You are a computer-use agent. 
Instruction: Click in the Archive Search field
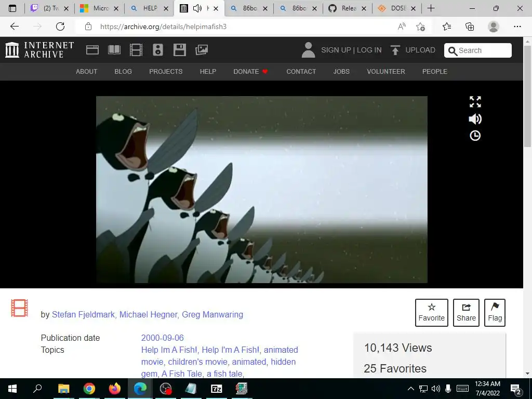(478, 50)
